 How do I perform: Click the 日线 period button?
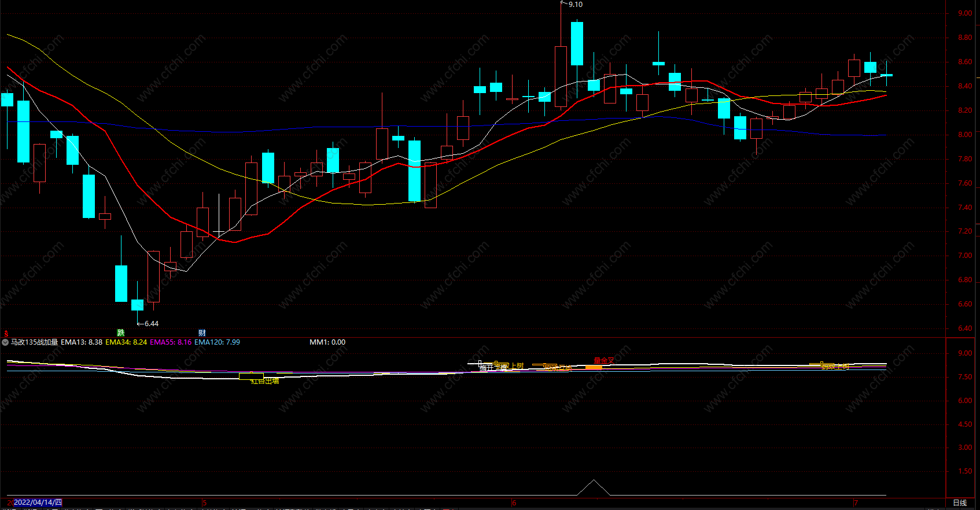(x=960, y=503)
